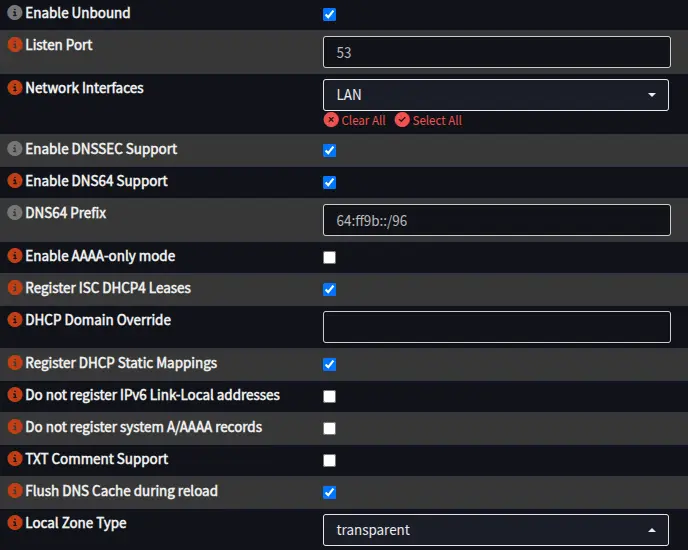Show help for Flush DNS Cache during reload
Viewport: 688px width, 550px height.
pos(15,491)
